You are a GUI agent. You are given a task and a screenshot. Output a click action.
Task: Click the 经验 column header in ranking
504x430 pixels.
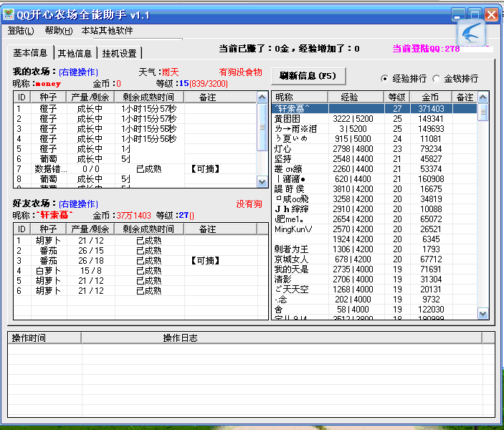[x=356, y=97]
